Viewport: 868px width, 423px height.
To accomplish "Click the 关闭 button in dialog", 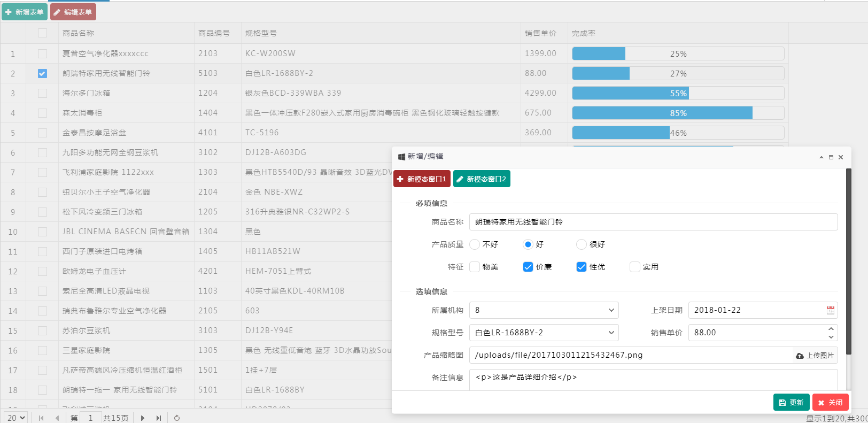I will coord(830,402).
